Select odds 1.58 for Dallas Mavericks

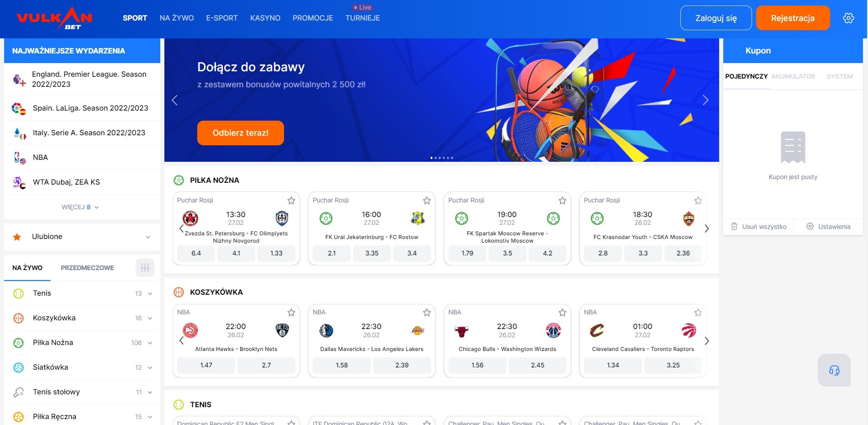(x=342, y=365)
